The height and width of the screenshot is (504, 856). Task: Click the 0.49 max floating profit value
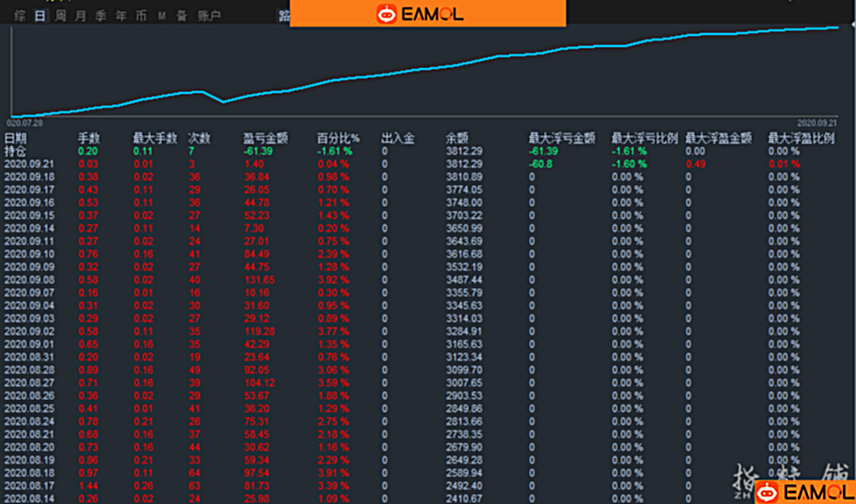pos(696,165)
